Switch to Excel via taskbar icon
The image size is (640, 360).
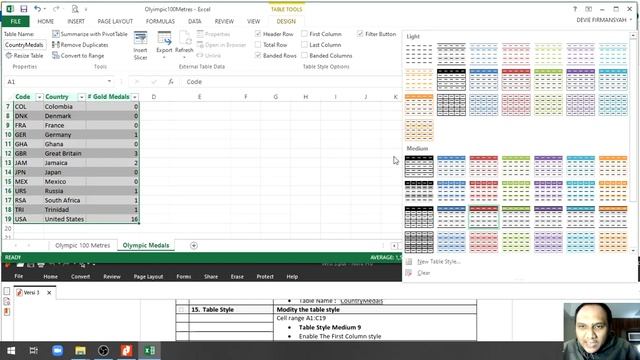click(149, 351)
